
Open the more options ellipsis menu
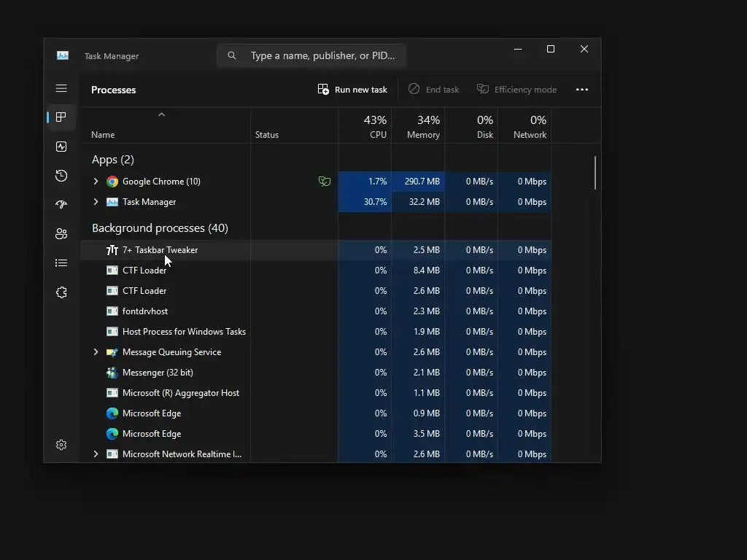click(x=581, y=90)
